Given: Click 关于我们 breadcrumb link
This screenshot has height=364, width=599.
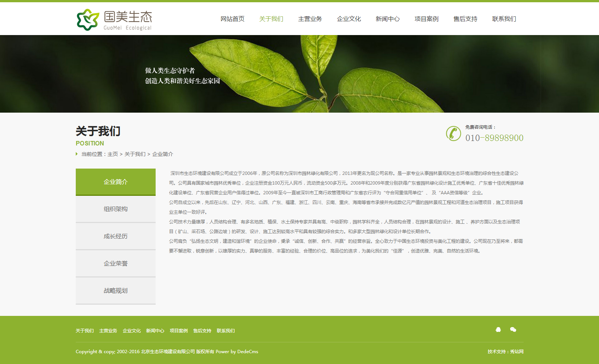Looking at the screenshot, I should point(135,154).
